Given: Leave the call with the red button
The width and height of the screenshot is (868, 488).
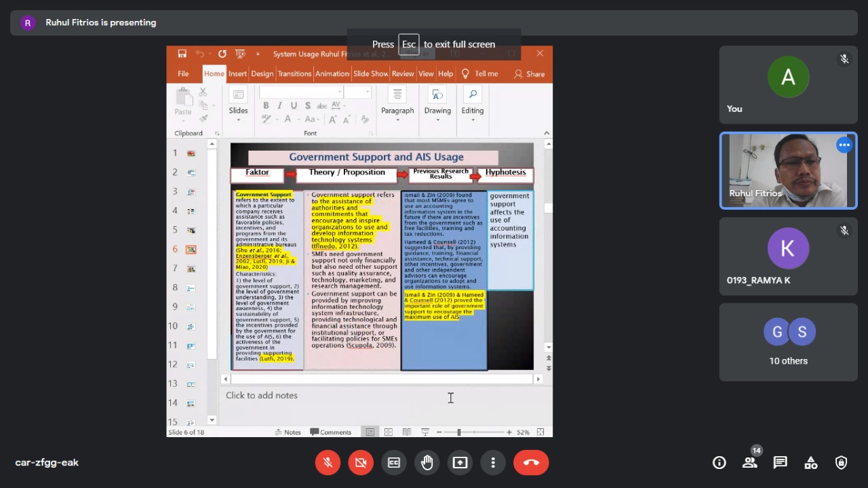Looking at the screenshot, I should point(531,463).
